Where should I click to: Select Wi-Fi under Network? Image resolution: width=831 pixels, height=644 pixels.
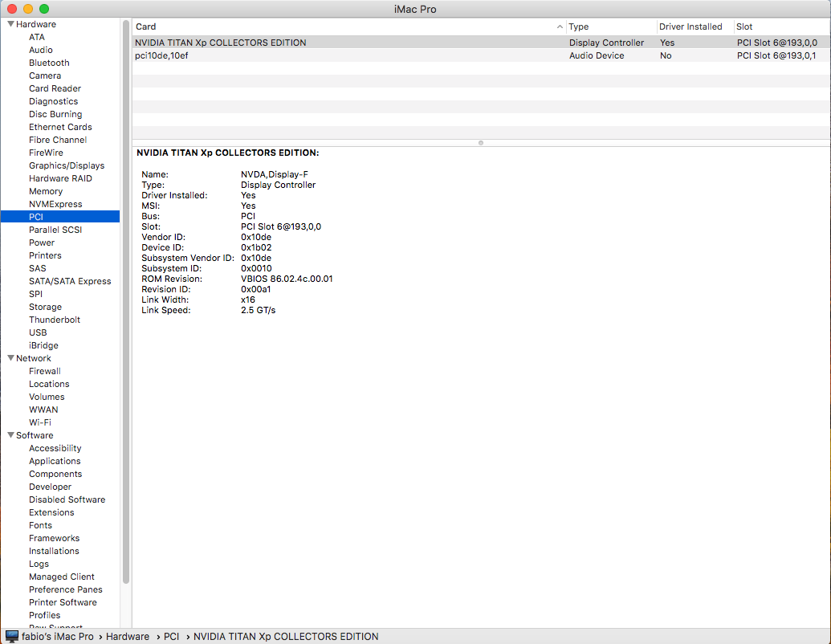(40, 422)
